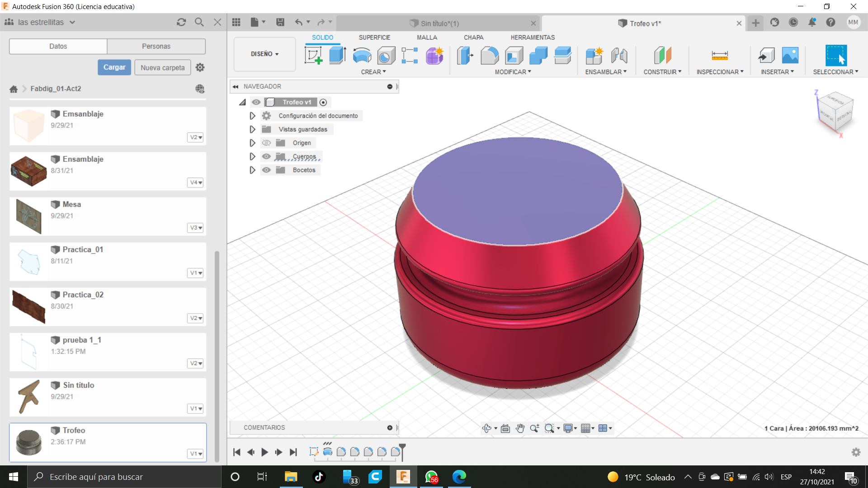Click the timeline play button

(264, 452)
